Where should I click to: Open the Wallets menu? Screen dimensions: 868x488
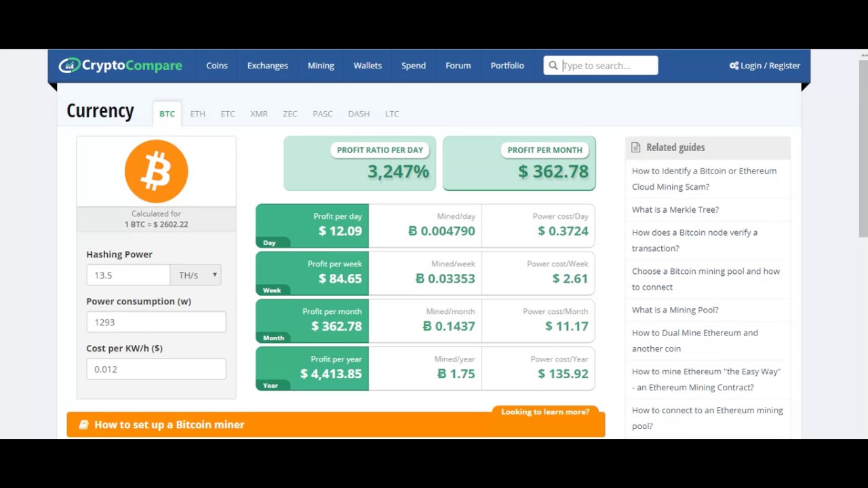click(368, 66)
